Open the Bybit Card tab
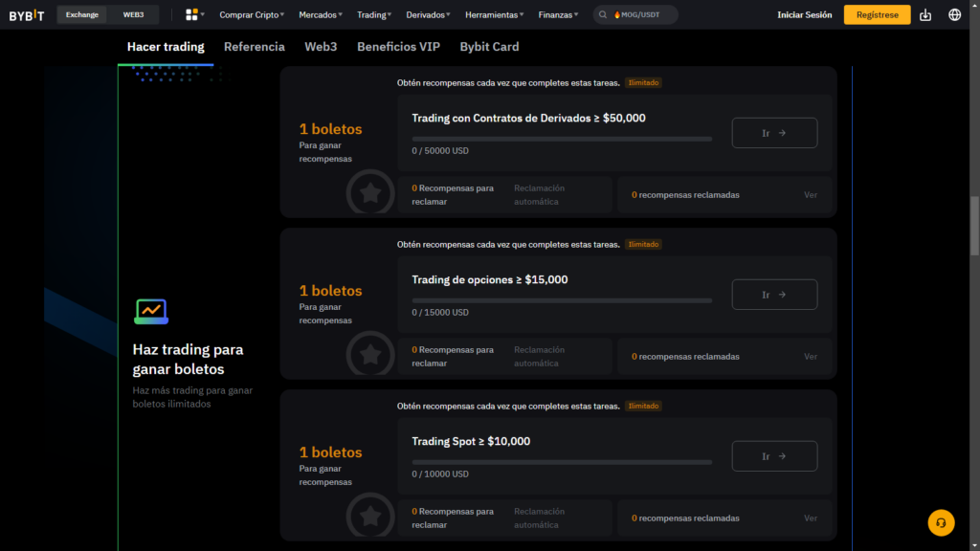This screenshot has height=551, width=980. (489, 47)
